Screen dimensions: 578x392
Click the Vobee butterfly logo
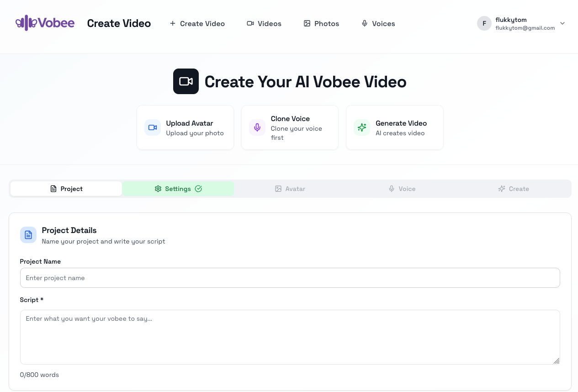point(26,23)
